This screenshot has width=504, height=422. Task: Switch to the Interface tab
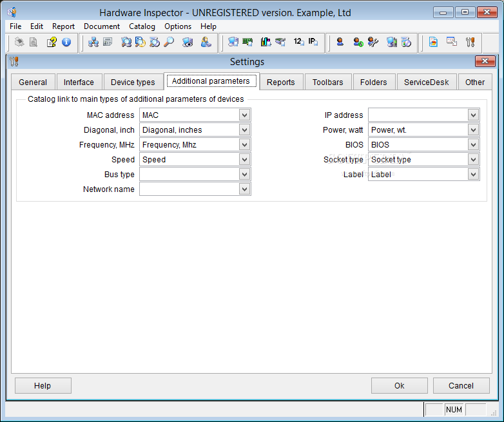coord(79,82)
